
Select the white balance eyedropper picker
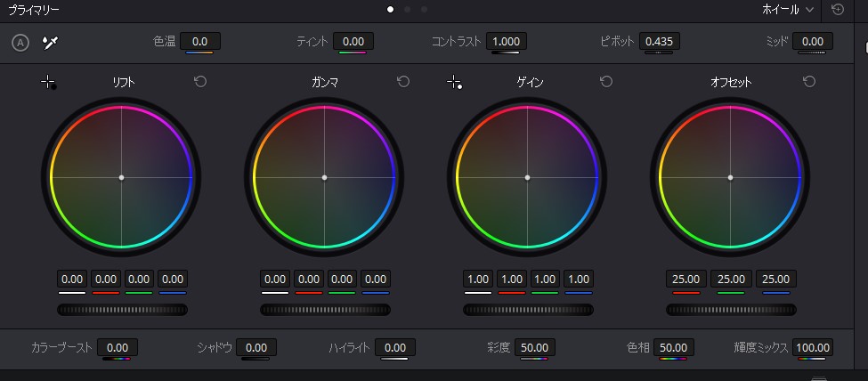point(51,43)
